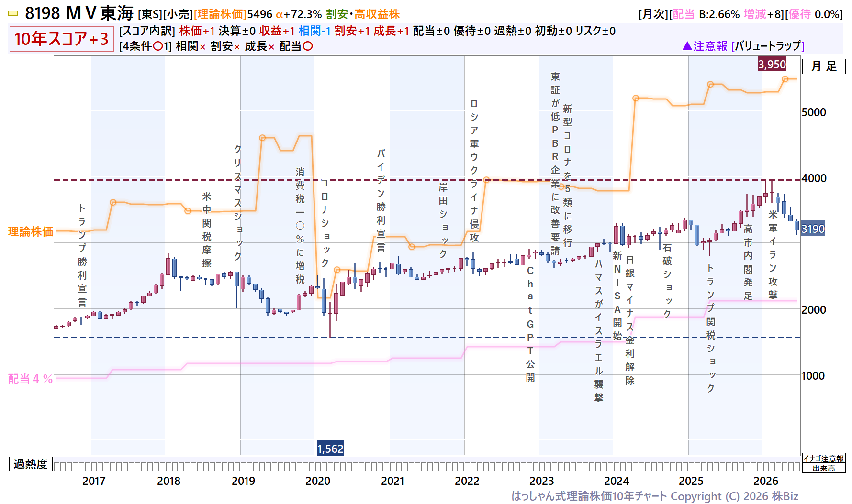This screenshot has width=852, height=504.
Task: Click the copyright text 株Biz
Action: click(785, 496)
